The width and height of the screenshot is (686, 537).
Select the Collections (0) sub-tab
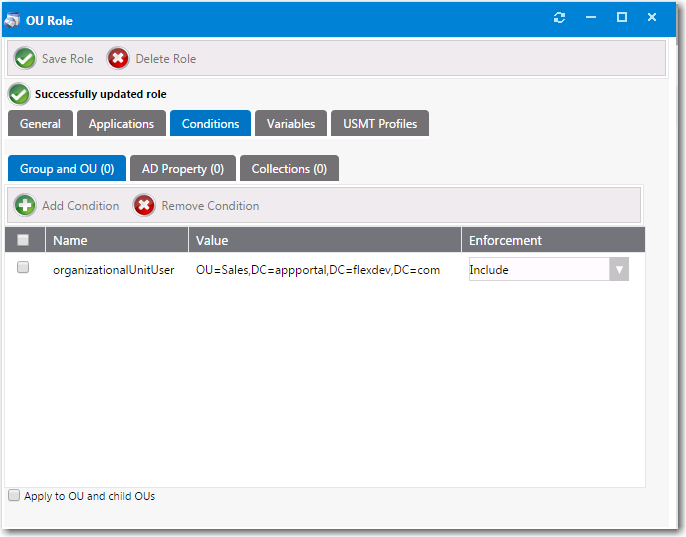(289, 169)
